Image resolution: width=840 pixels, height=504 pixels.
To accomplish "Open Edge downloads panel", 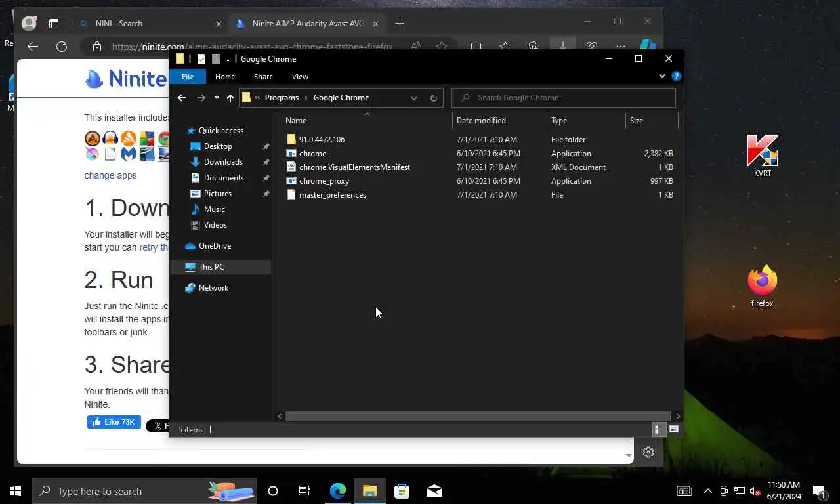I will [x=562, y=45].
